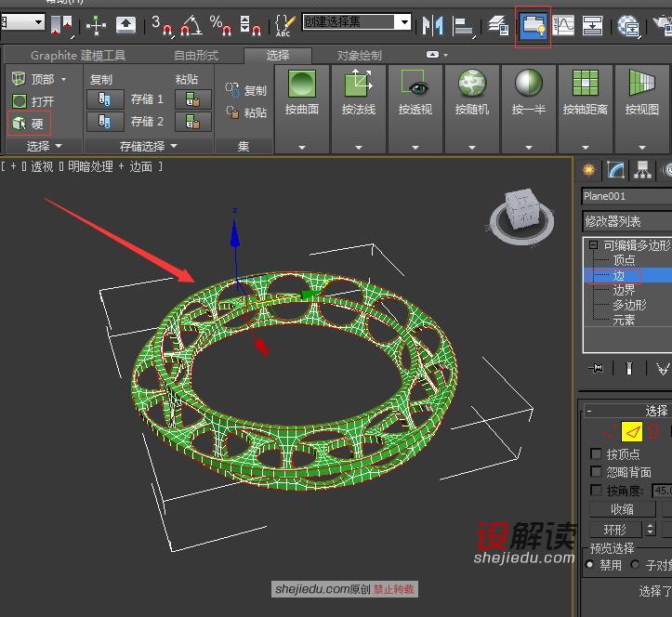
Task: Enable the 按顶点 checkbox
Action: (595, 453)
